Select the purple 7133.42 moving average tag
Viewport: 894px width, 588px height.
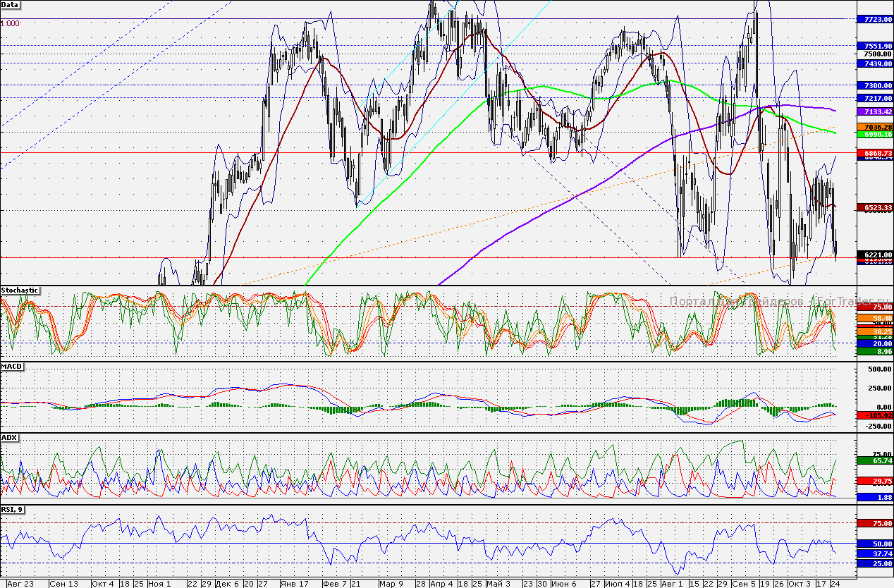tap(874, 112)
